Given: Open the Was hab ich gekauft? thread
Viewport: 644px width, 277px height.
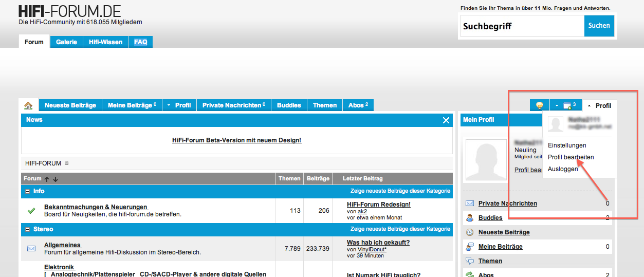Looking at the screenshot, I should tap(378, 243).
